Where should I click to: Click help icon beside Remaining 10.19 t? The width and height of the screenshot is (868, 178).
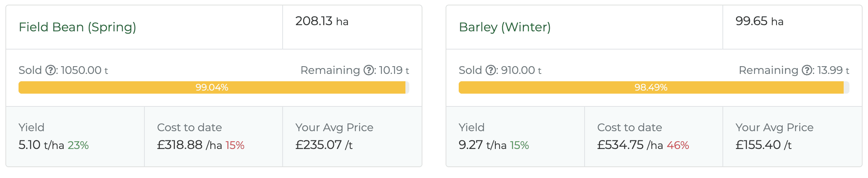(370, 70)
